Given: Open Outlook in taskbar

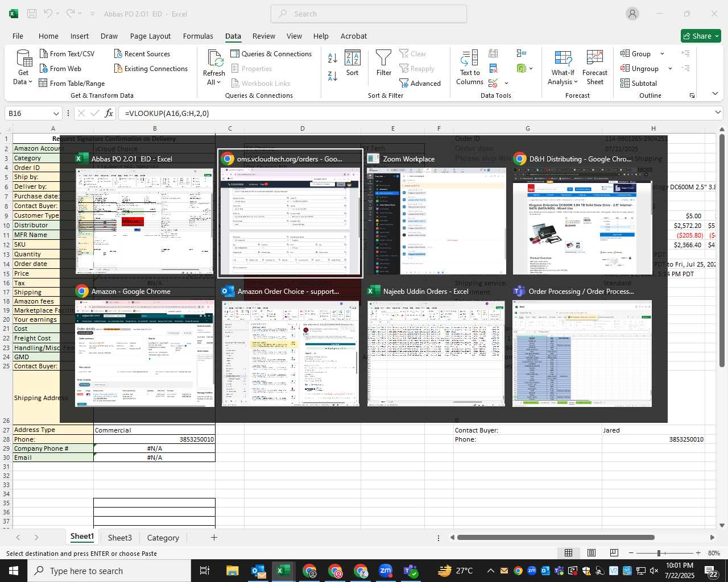Looking at the screenshot, I should (258, 571).
